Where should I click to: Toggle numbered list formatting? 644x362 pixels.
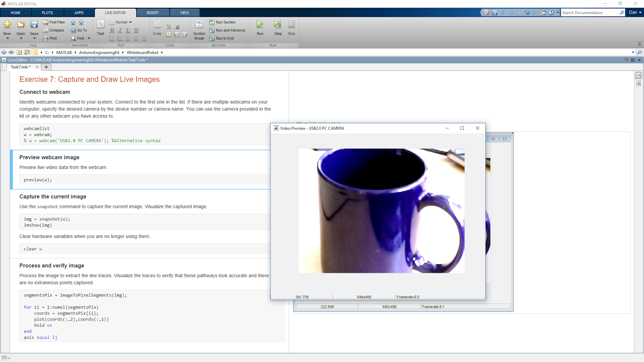120,38
